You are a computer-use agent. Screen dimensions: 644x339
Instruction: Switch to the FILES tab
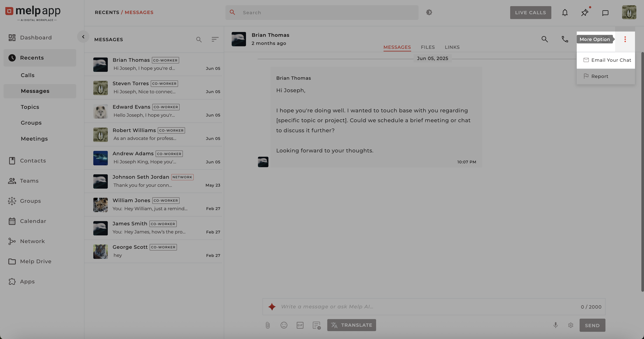tap(428, 47)
